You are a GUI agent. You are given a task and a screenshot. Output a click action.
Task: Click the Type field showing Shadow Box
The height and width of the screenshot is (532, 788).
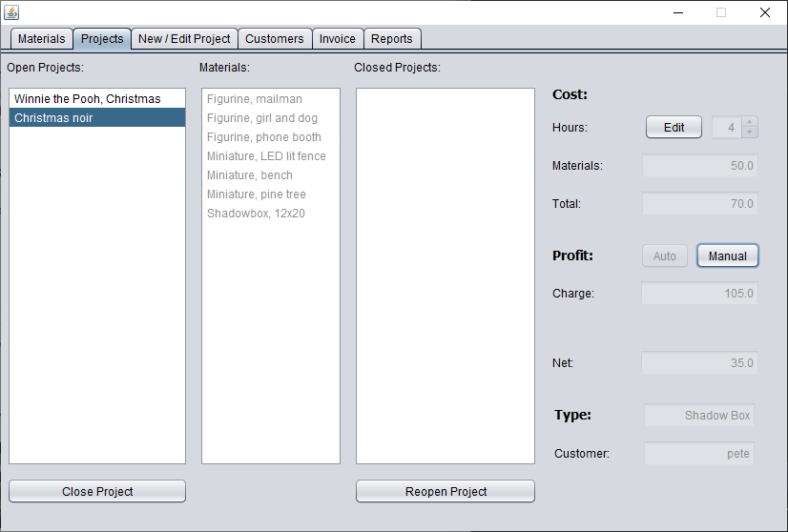pyautogui.click(x=699, y=416)
